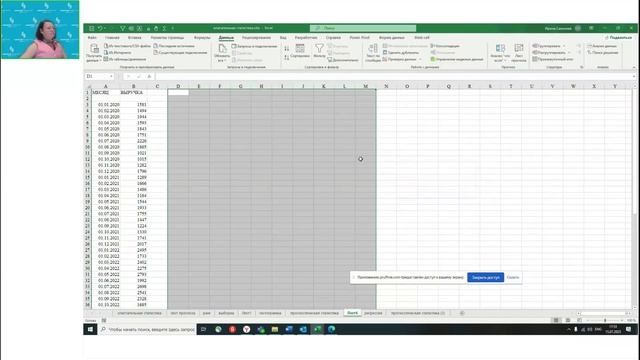Open the Структура group dialog launcher

[x=582, y=67]
